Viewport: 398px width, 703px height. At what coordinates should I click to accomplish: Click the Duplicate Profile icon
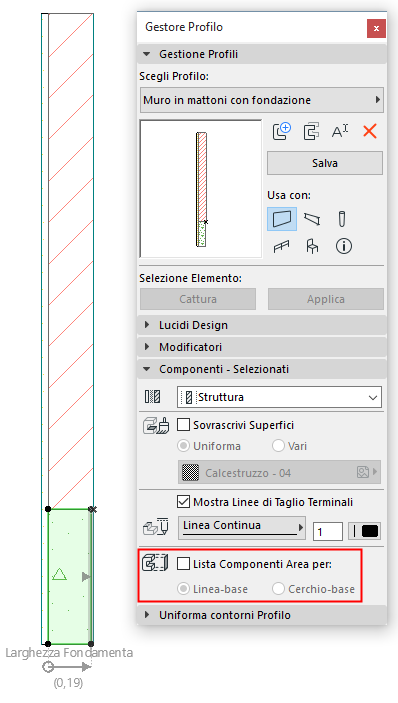[x=311, y=131]
